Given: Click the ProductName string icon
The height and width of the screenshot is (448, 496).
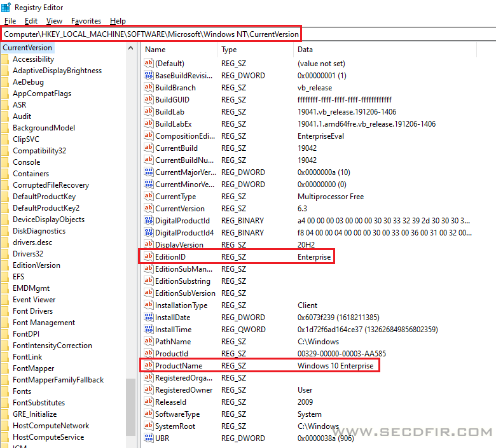Looking at the screenshot, I should pyautogui.click(x=149, y=365).
